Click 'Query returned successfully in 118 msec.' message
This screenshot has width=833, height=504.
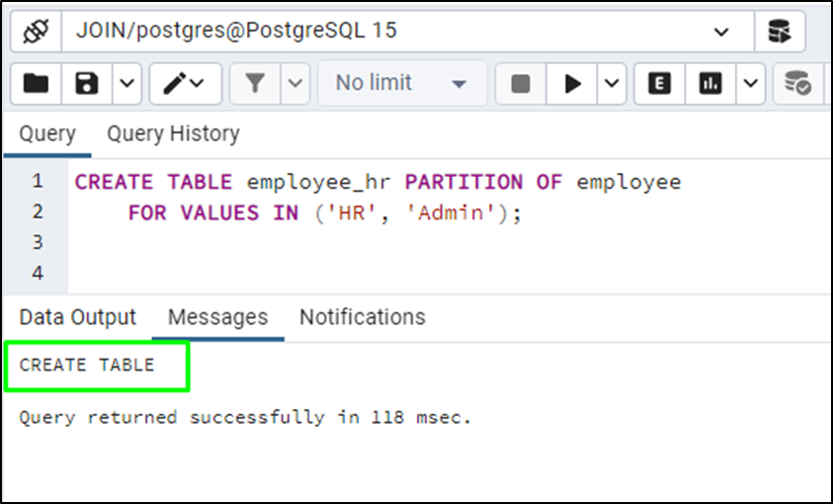click(245, 417)
